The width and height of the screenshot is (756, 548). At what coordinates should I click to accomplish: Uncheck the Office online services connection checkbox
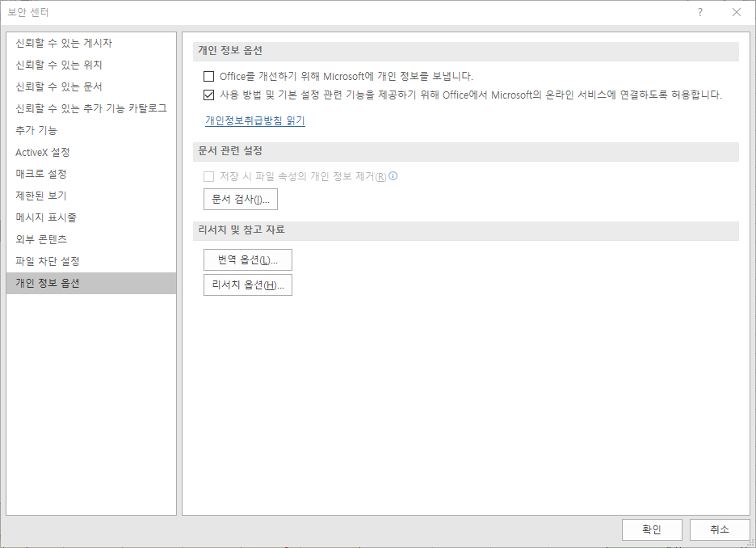pyautogui.click(x=208, y=95)
